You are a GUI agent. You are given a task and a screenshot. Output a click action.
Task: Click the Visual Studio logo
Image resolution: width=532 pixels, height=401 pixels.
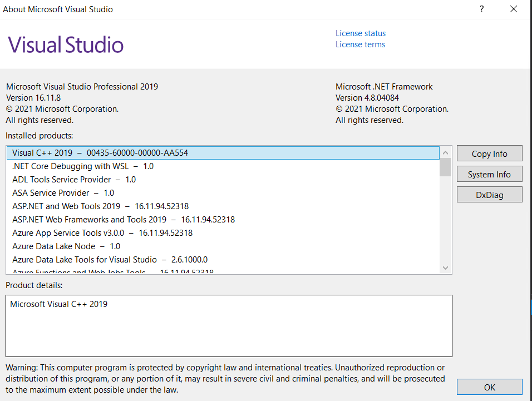click(x=65, y=43)
